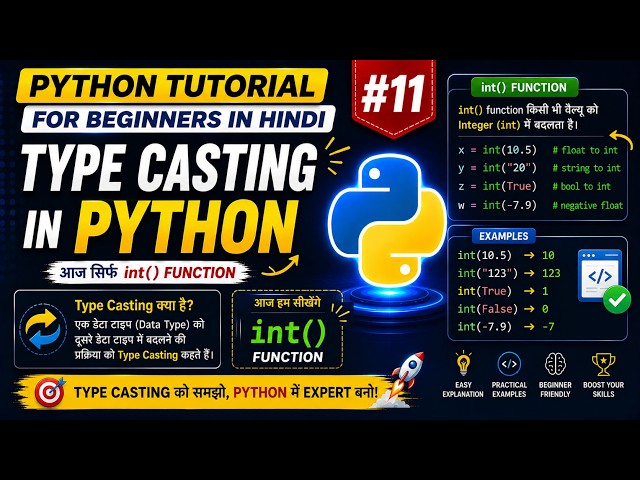Click the red target bullseye icon
640x480 pixels.
(x=50, y=392)
